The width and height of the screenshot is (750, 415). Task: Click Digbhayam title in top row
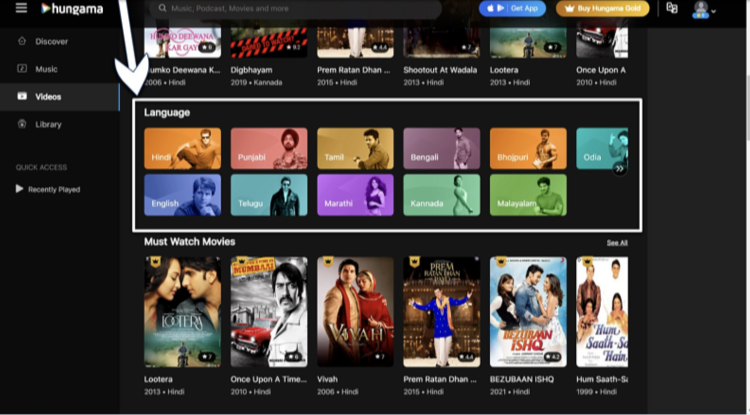(x=251, y=70)
